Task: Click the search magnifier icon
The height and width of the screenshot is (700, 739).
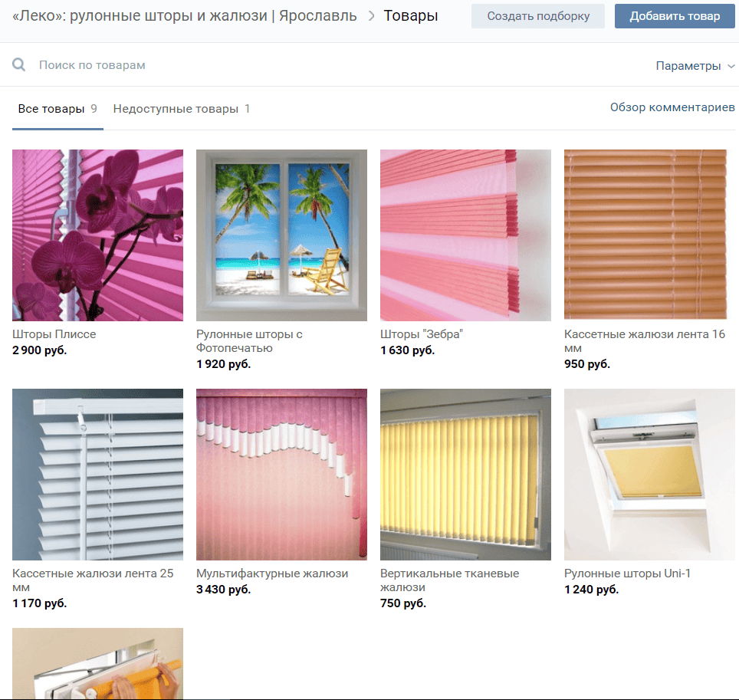Action: (x=19, y=65)
